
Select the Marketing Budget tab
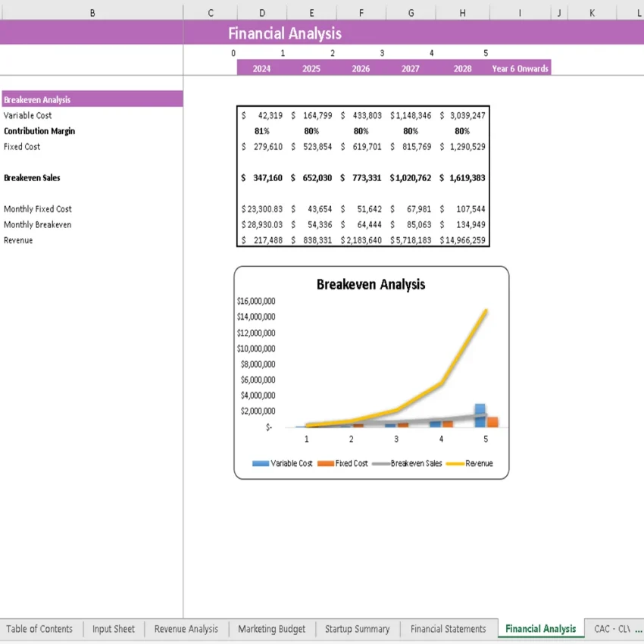click(271, 629)
